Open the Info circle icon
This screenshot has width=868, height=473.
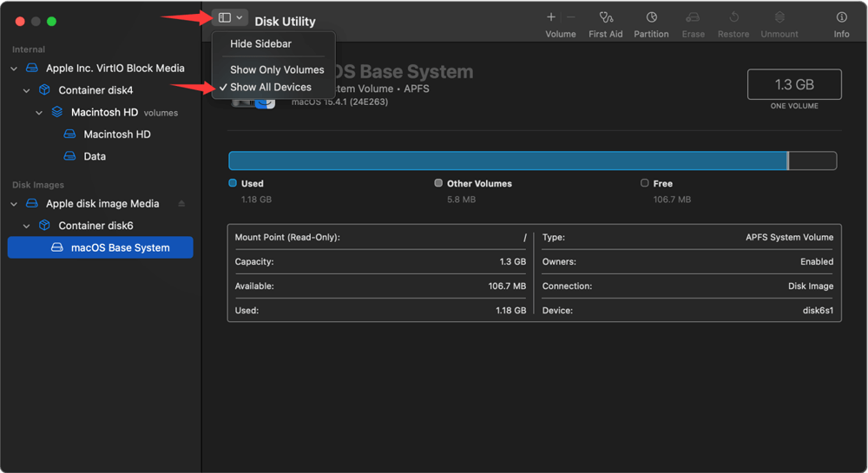click(841, 17)
